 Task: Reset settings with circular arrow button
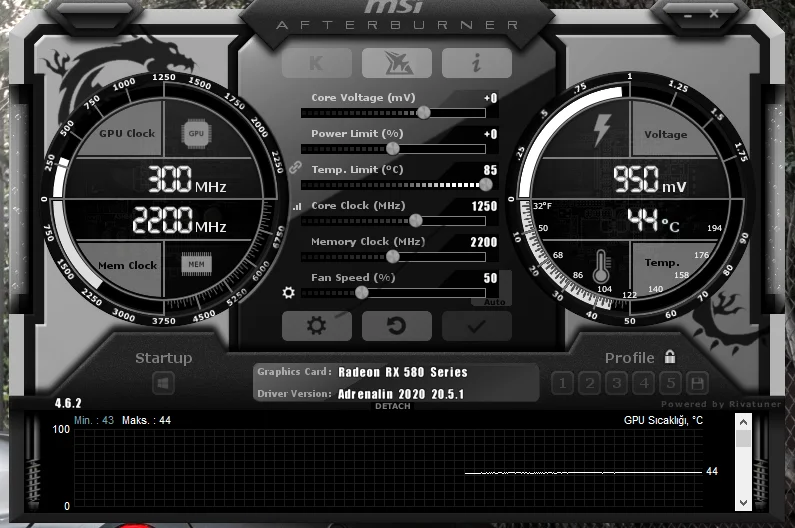(x=397, y=326)
